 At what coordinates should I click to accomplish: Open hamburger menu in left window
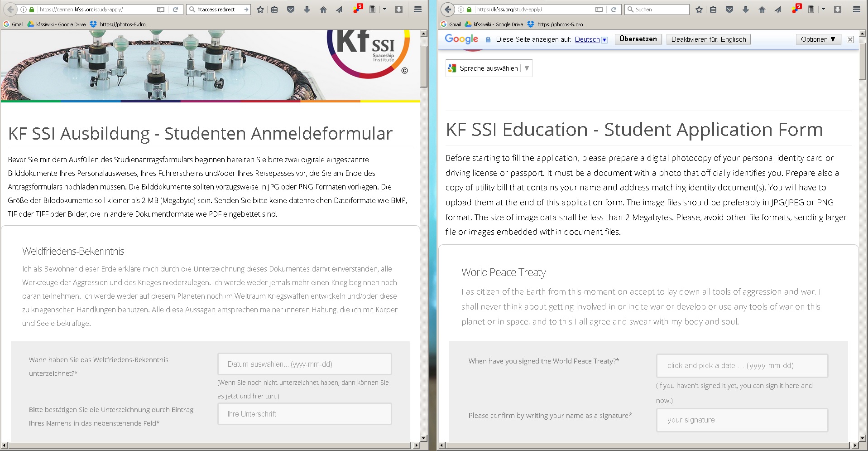[x=418, y=9]
